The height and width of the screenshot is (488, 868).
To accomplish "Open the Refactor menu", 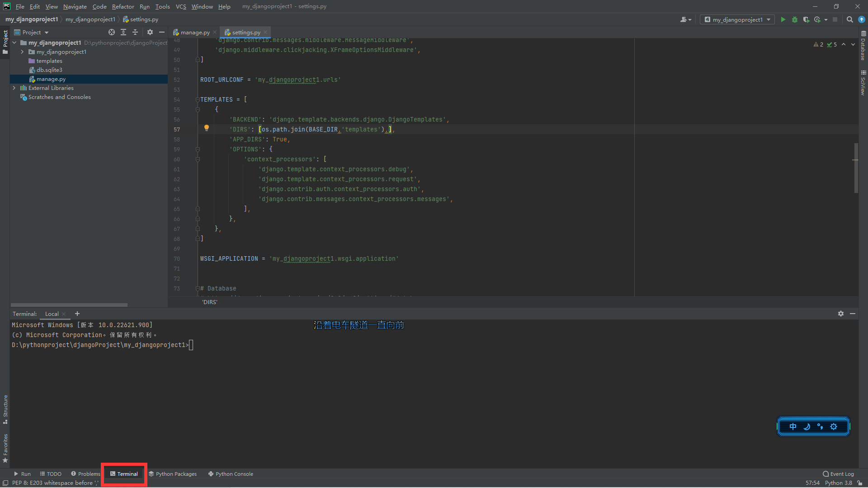I will [x=123, y=6].
